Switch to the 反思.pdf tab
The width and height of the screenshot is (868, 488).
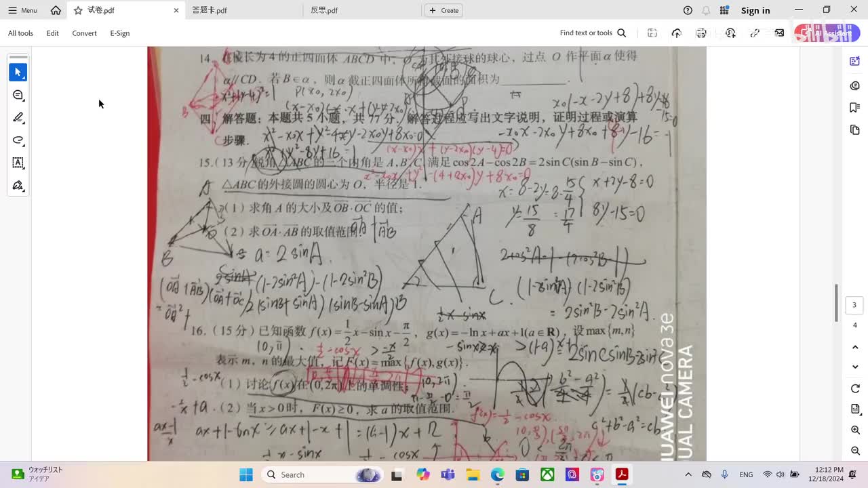[x=324, y=10]
